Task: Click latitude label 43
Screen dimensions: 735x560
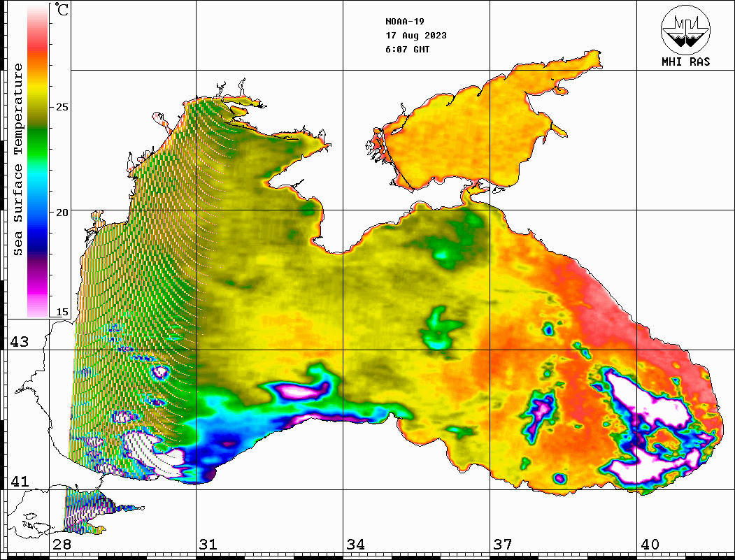Action: (x=20, y=342)
